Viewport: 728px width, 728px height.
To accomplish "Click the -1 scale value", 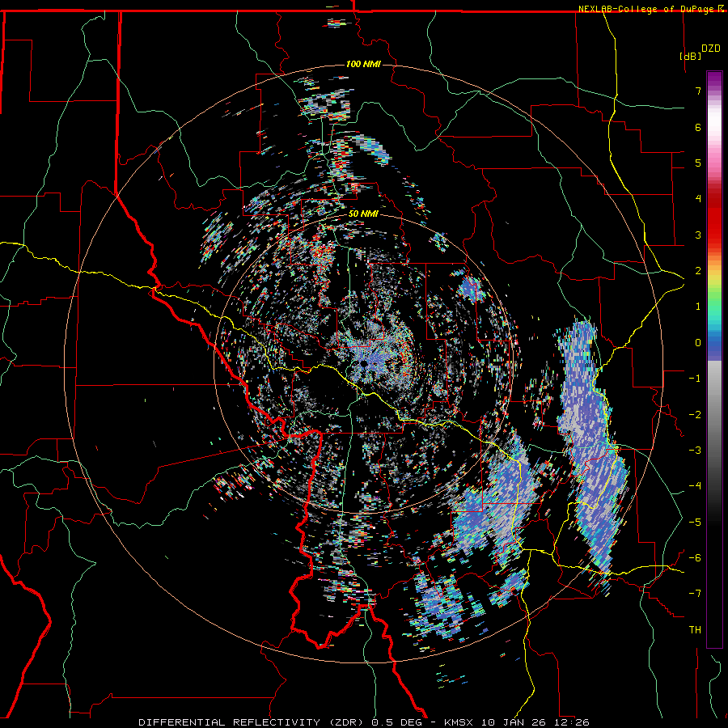I will pyautogui.click(x=695, y=379).
